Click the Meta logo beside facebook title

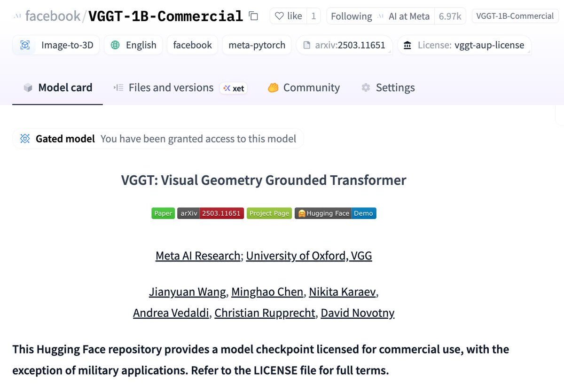tap(17, 16)
